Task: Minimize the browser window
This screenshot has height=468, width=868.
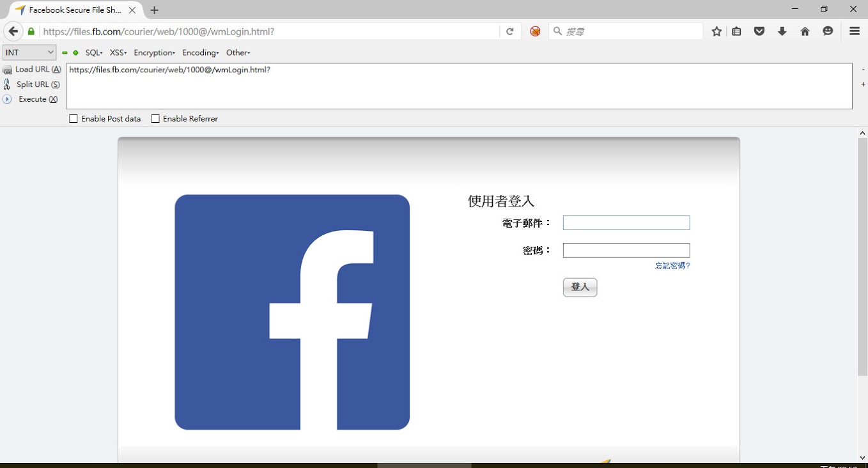Action: [x=794, y=9]
